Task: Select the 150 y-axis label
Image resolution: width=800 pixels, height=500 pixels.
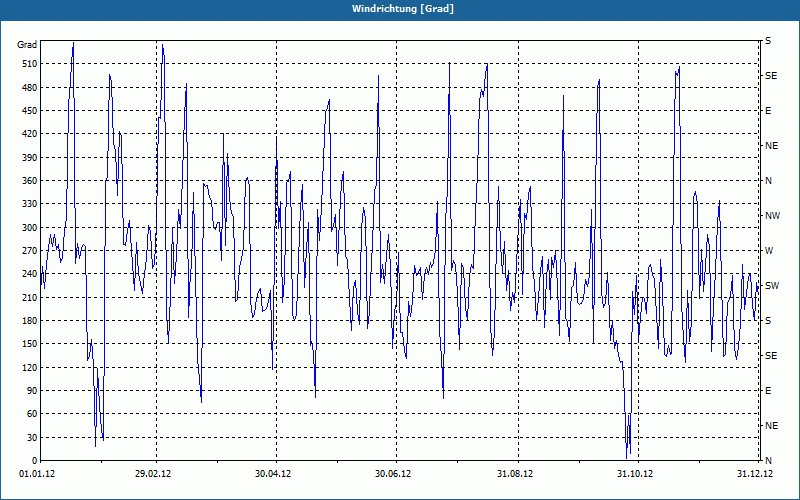Action: tap(29, 344)
